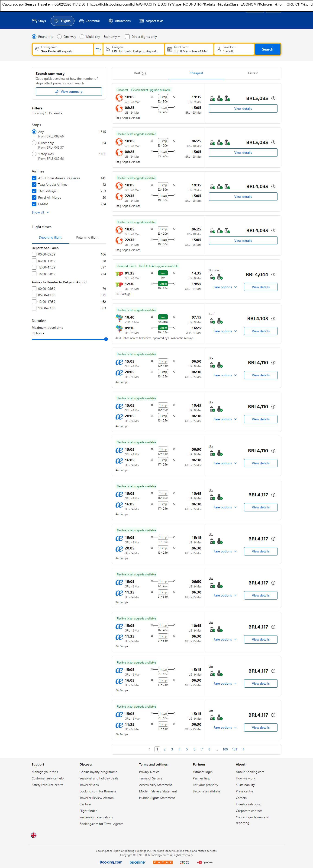The width and height of the screenshot is (313, 868).
Task: Open the Economy cabin class dropdown
Action: click(x=112, y=37)
